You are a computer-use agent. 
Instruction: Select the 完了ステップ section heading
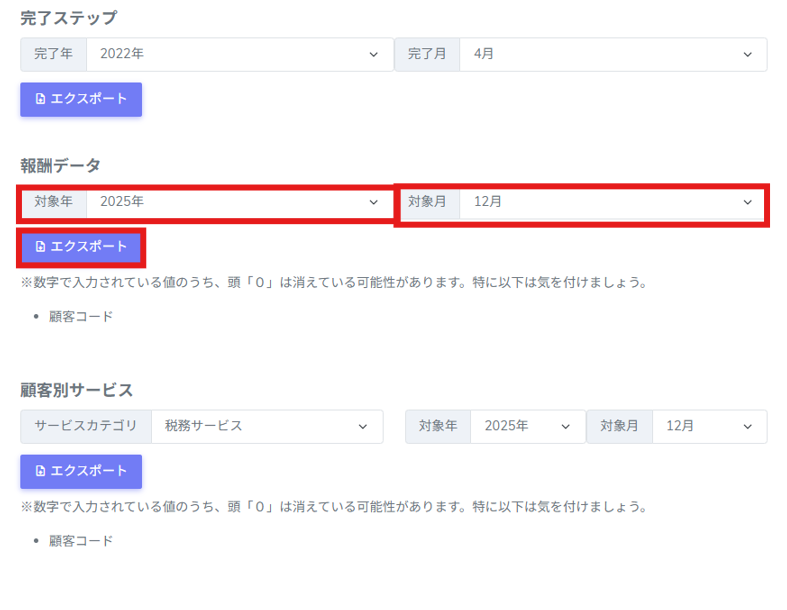[x=68, y=17]
